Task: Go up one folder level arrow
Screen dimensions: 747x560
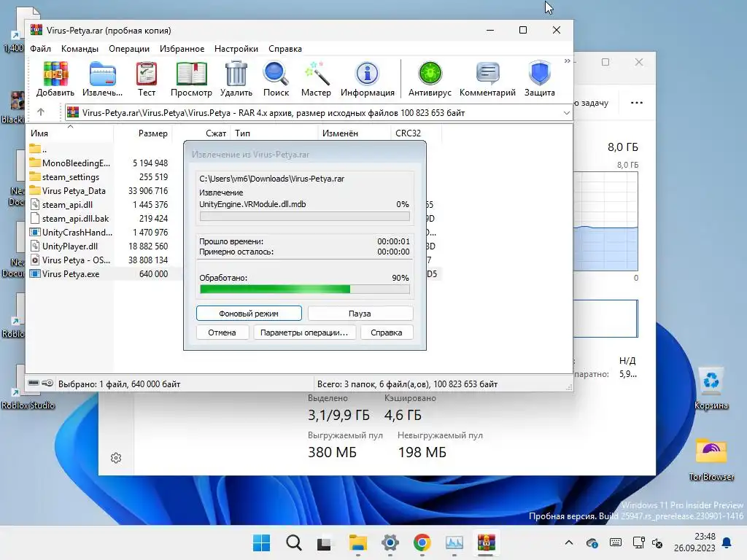Action: coord(41,112)
